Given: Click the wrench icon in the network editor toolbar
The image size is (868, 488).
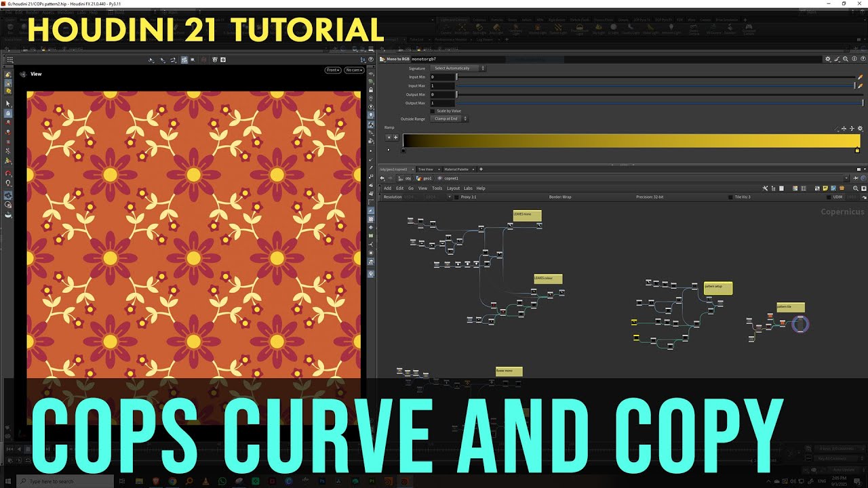Looking at the screenshot, I should [765, 188].
